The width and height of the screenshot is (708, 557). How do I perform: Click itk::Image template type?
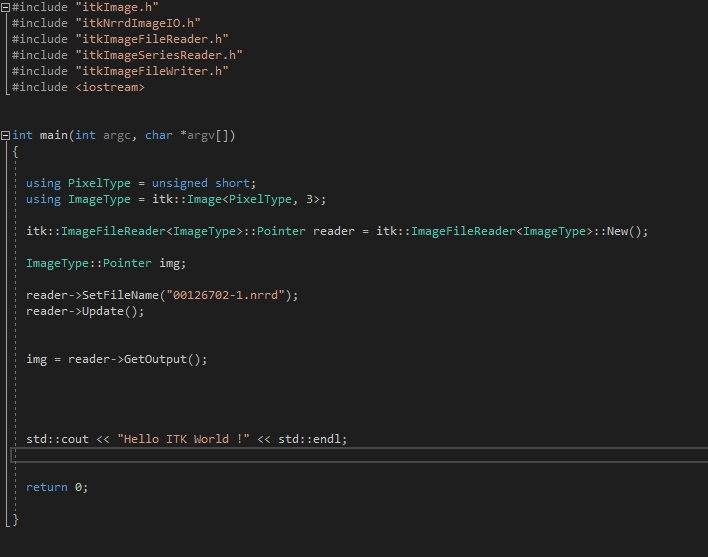(186, 200)
